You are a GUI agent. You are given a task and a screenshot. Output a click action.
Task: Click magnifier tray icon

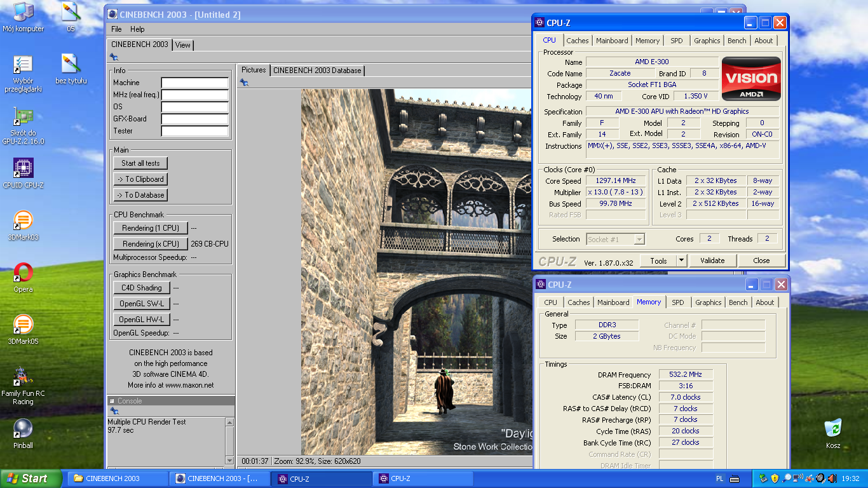[x=787, y=478]
